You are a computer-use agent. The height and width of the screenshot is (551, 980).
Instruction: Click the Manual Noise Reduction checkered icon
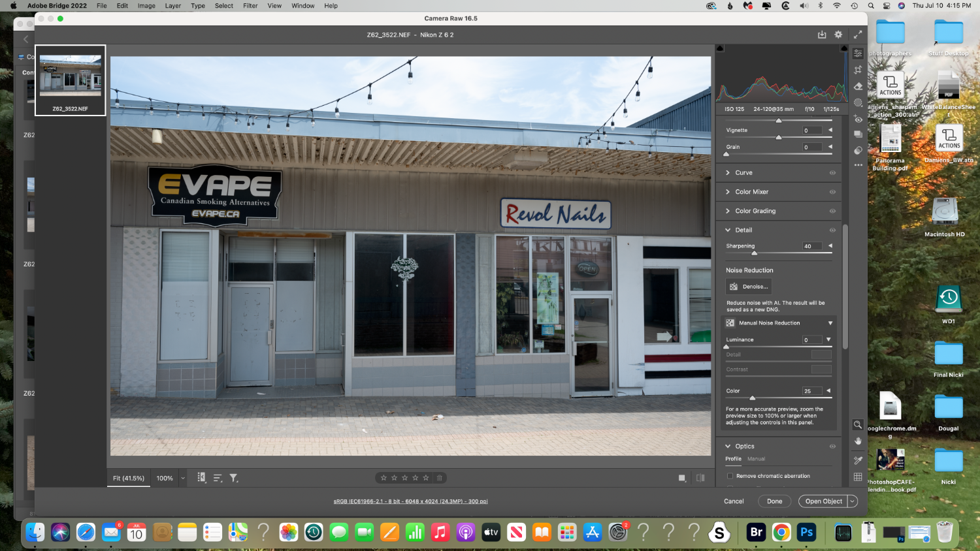pyautogui.click(x=730, y=323)
